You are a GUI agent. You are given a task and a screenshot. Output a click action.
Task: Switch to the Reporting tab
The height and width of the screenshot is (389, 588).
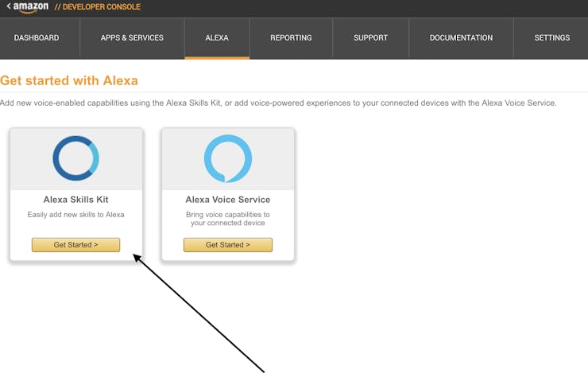pos(291,38)
